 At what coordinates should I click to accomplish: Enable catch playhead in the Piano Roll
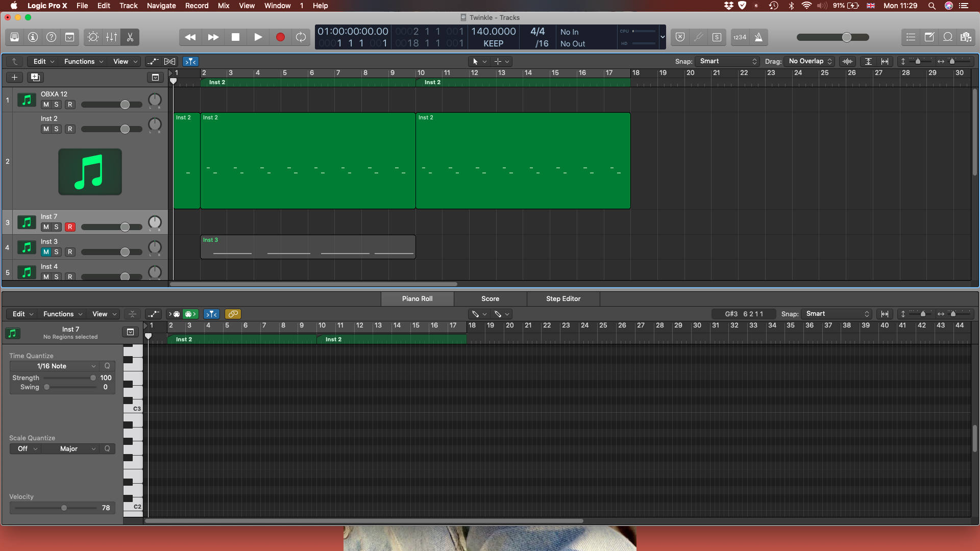click(x=211, y=314)
